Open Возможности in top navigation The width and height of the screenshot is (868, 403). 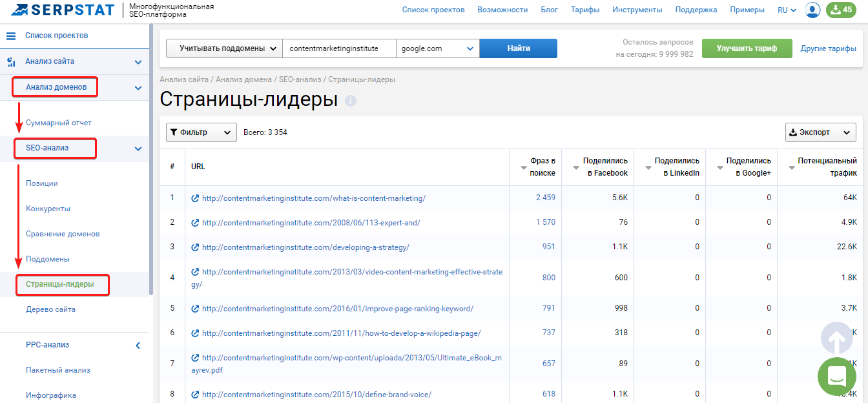point(502,10)
